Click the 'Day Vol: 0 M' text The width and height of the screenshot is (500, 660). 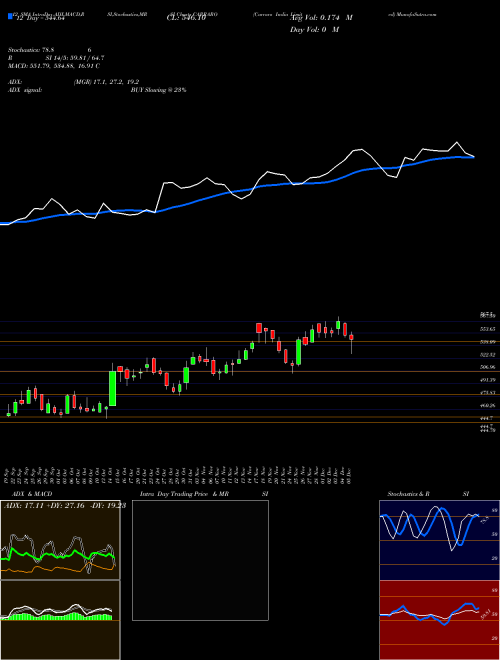(314, 30)
